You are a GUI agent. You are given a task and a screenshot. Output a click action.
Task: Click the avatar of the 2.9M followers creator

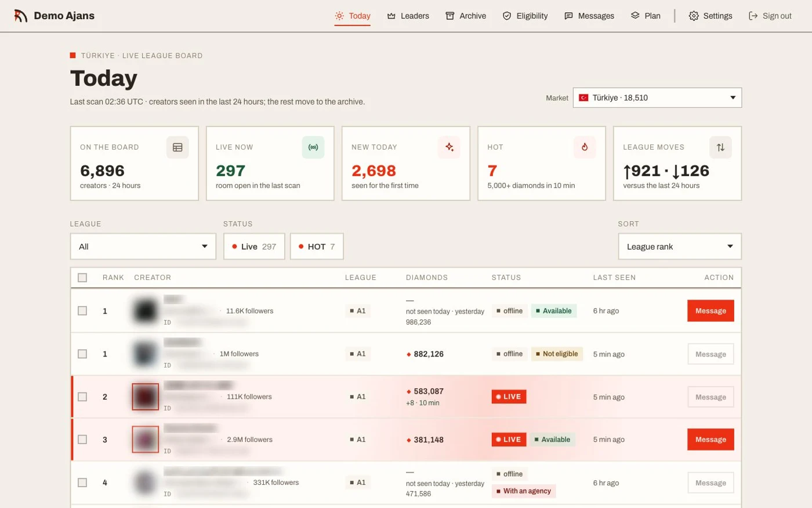pos(145,439)
